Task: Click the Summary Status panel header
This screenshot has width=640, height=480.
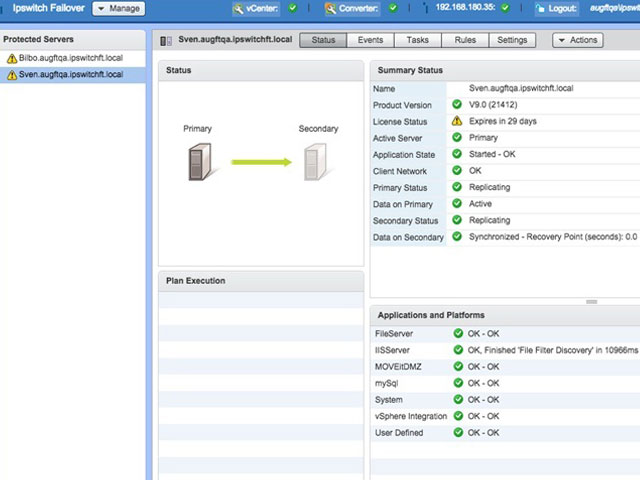Action: point(505,70)
